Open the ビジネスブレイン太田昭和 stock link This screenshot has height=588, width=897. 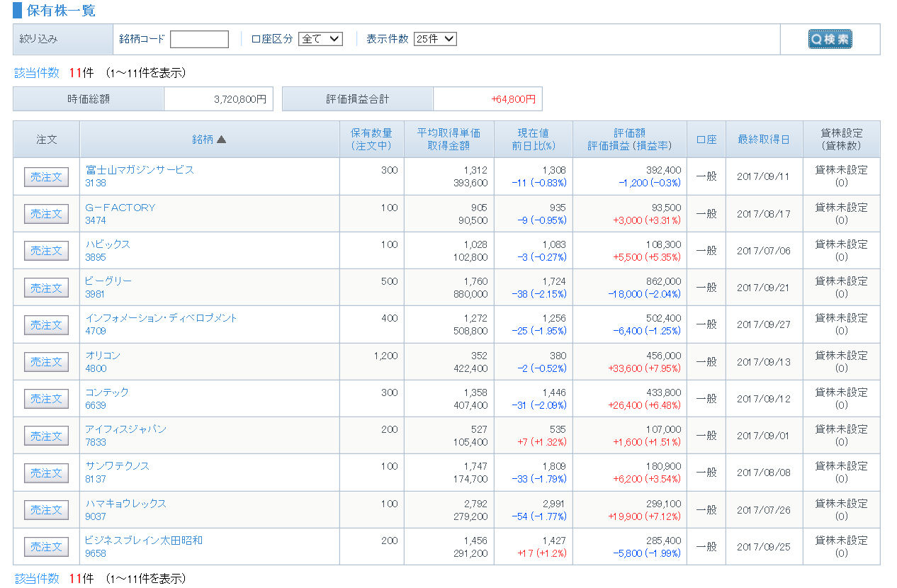144,541
